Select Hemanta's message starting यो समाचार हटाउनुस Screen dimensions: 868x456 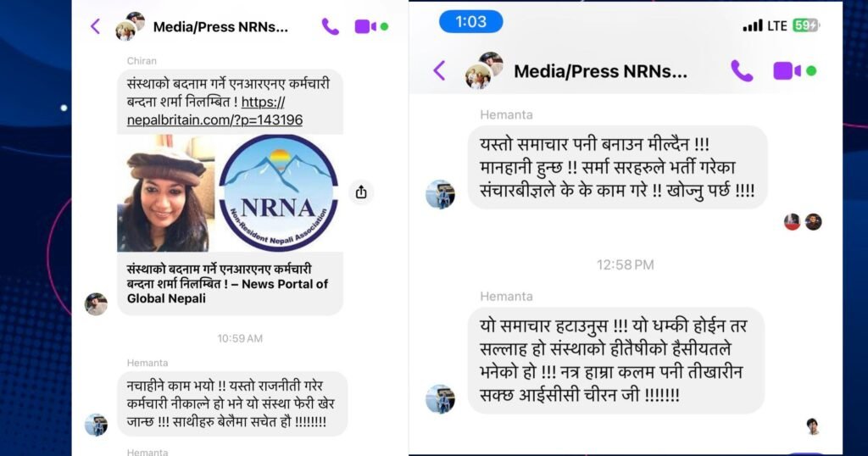click(616, 360)
